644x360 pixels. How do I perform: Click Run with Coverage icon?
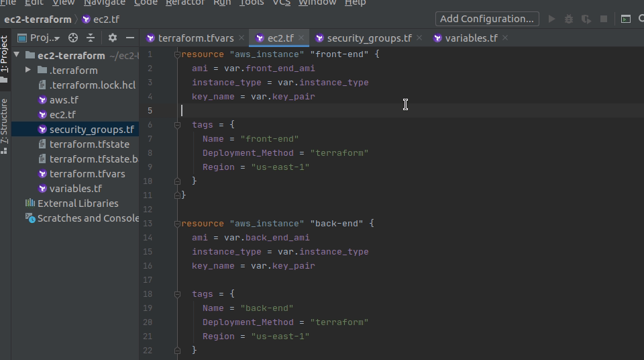point(586,19)
